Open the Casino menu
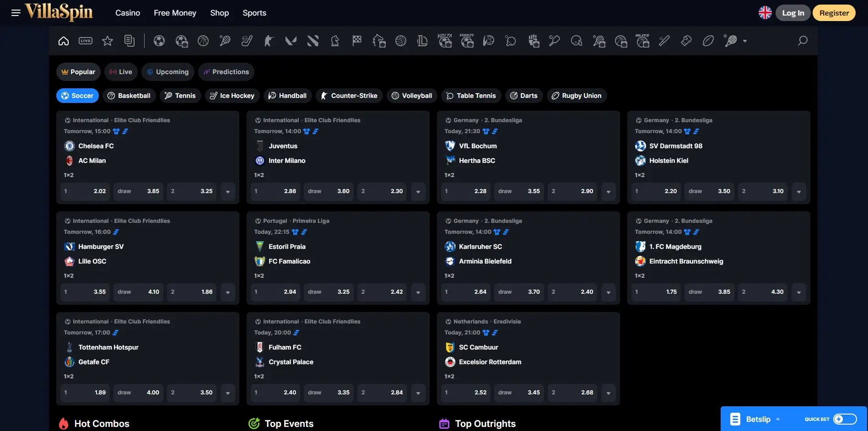868x431 pixels. tap(128, 13)
